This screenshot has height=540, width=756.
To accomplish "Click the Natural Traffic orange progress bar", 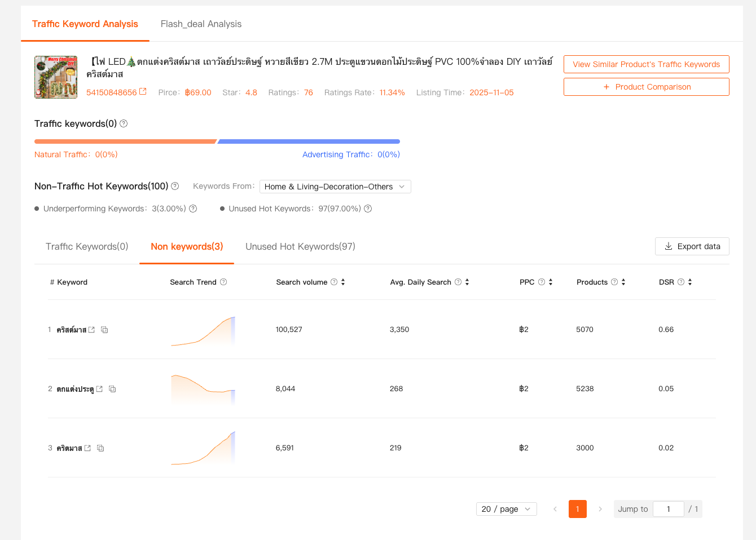I will 125,141.
